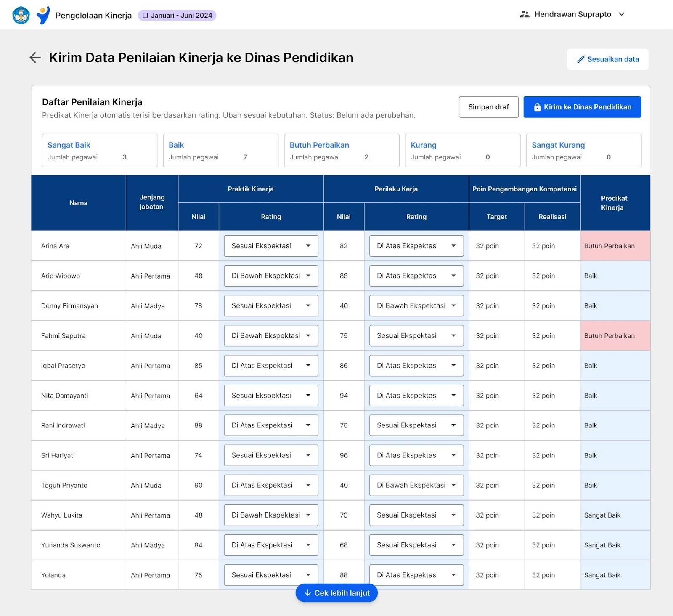
Task: Click Fahmi Saputra's pink Butuh Perbaikan cell
Action: 615,336
